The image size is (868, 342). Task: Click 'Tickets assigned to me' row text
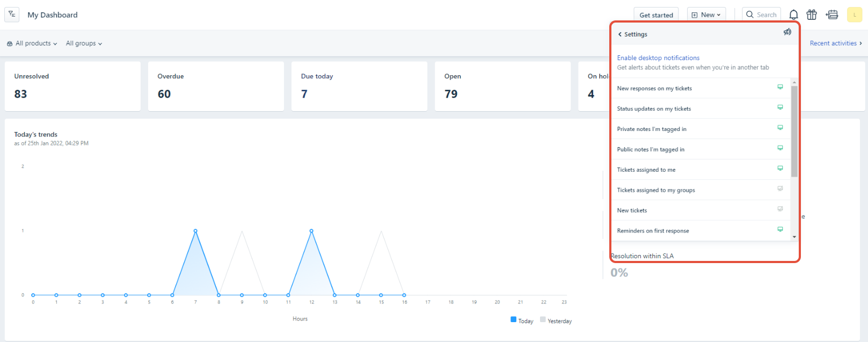pos(646,170)
